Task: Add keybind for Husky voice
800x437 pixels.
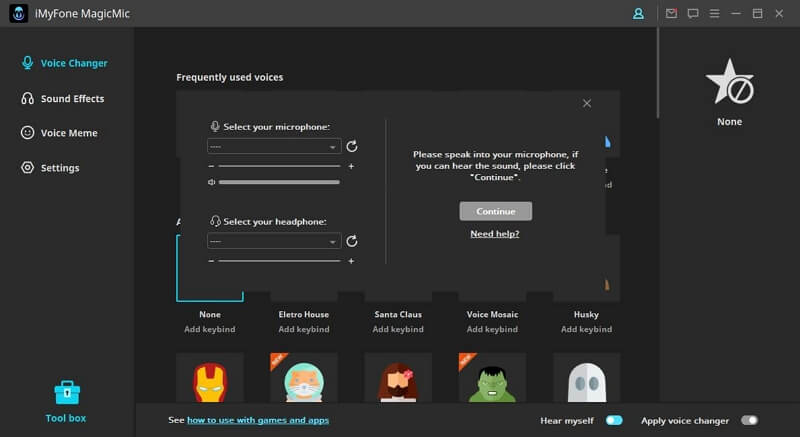Action: (x=586, y=329)
